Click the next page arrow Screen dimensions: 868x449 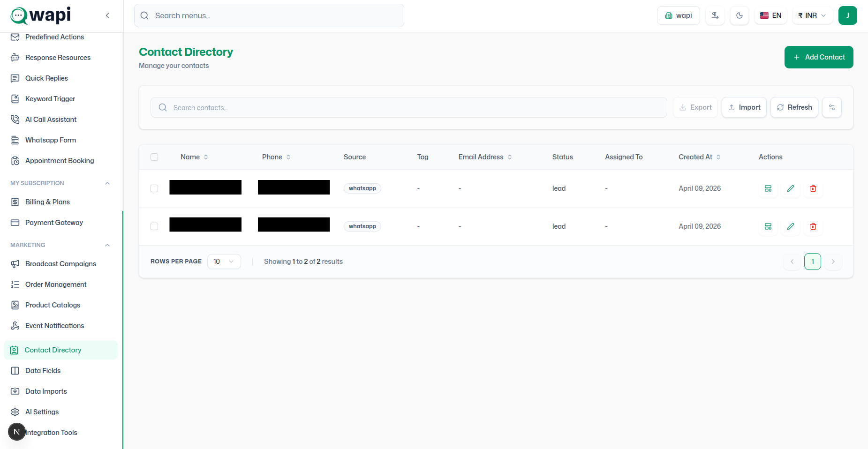click(x=833, y=262)
